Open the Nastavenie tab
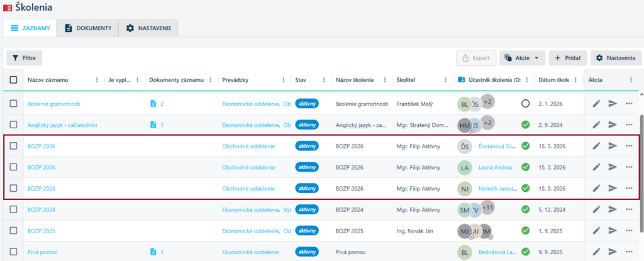 (x=148, y=28)
